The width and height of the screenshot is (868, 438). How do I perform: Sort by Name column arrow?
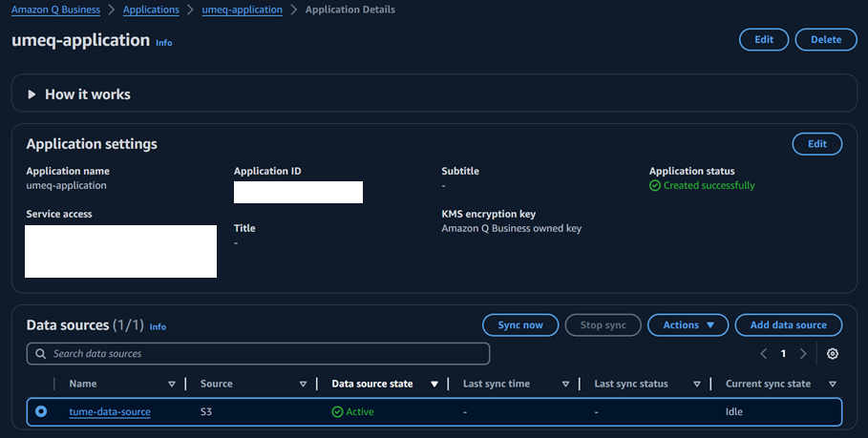[x=172, y=384]
